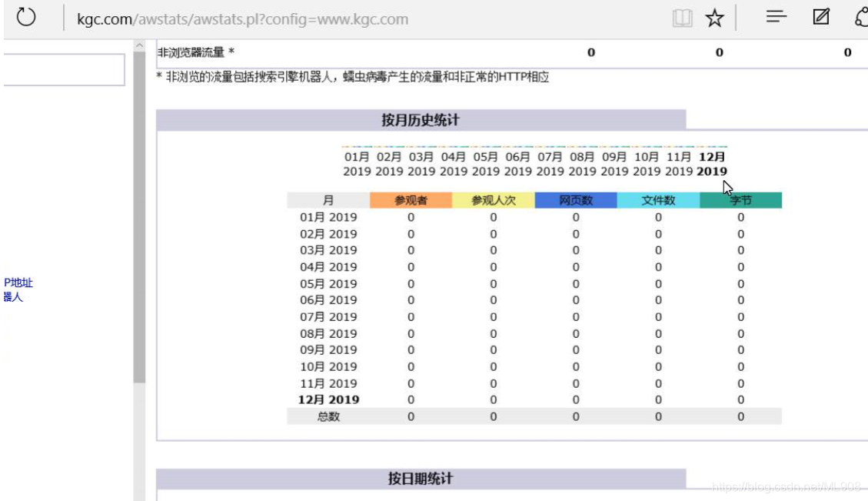Click table row label 01月 2019
The height and width of the screenshot is (501, 868).
tap(328, 217)
